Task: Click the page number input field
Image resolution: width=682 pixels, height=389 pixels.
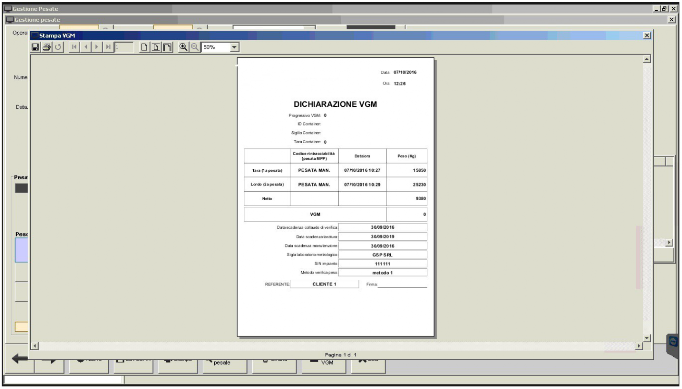Action: pyautogui.click(x=124, y=47)
